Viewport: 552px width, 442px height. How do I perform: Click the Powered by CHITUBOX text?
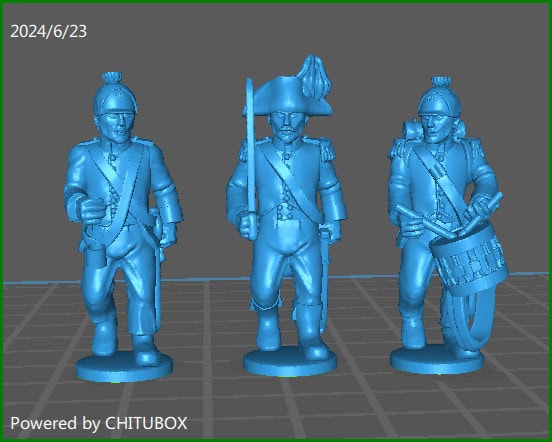99,423
